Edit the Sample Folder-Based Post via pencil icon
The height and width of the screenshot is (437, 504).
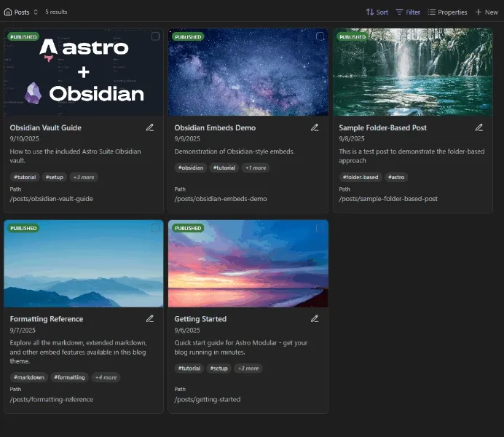[479, 127]
